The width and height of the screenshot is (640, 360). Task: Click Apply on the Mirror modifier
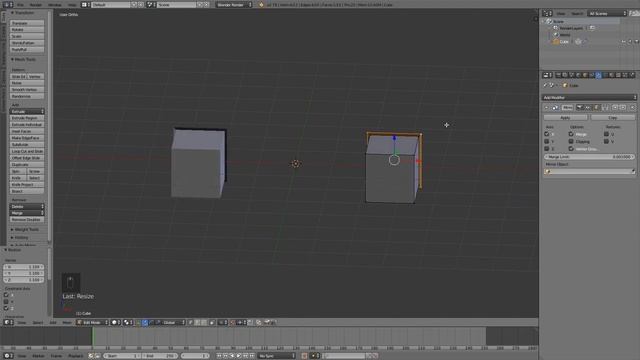pos(565,118)
